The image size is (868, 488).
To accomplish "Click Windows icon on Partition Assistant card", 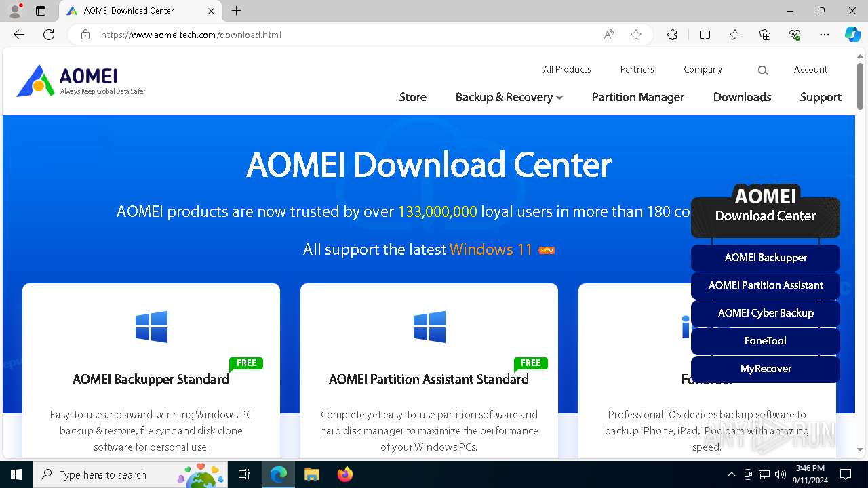I will point(429,327).
